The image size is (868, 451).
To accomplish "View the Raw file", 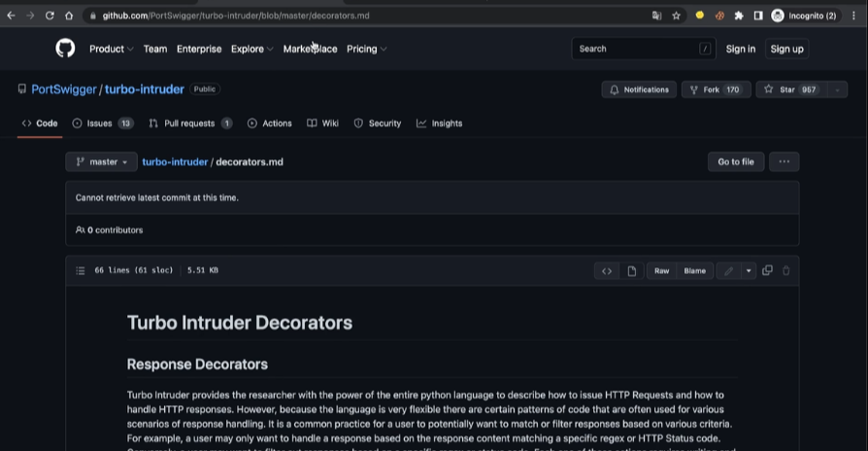I will (x=661, y=271).
